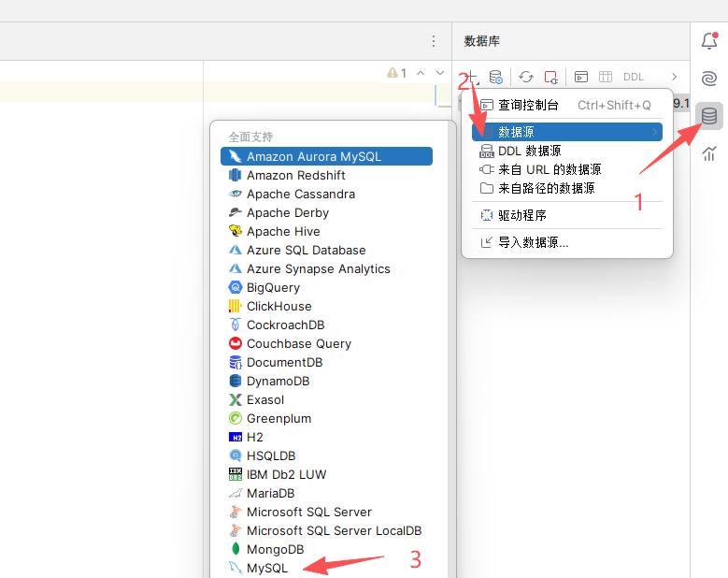Screen dimensions: 728x578
Task: Choose Greenplum data source
Action: [x=326, y=418]
